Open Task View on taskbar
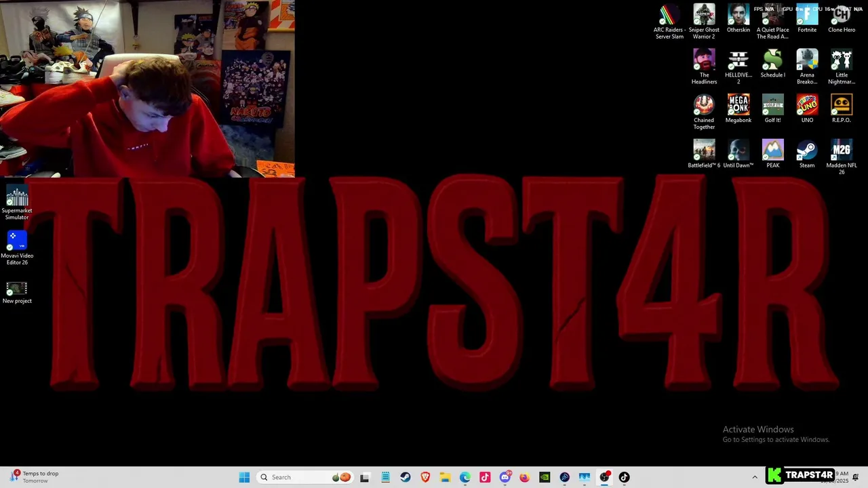 coord(365,477)
